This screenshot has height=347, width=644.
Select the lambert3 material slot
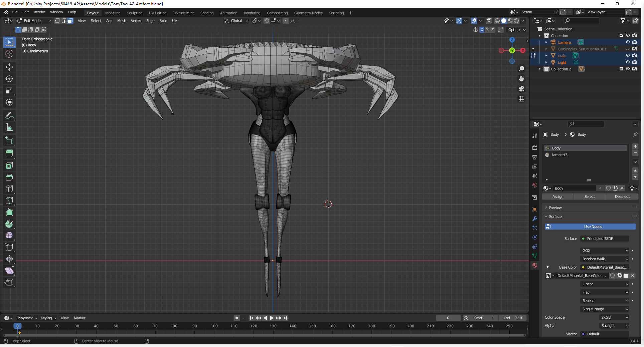(559, 155)
